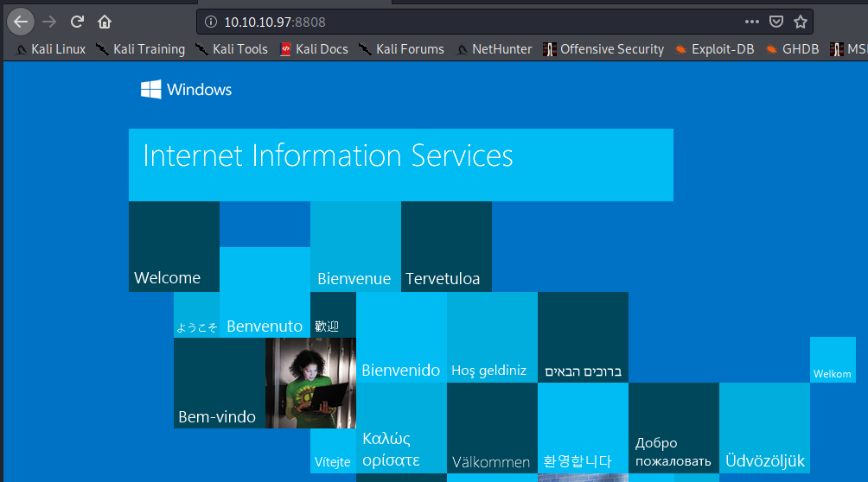Click the Bienvenido tile
The image size is (868, 482).
pyautogui.click(x=401, y=337)
